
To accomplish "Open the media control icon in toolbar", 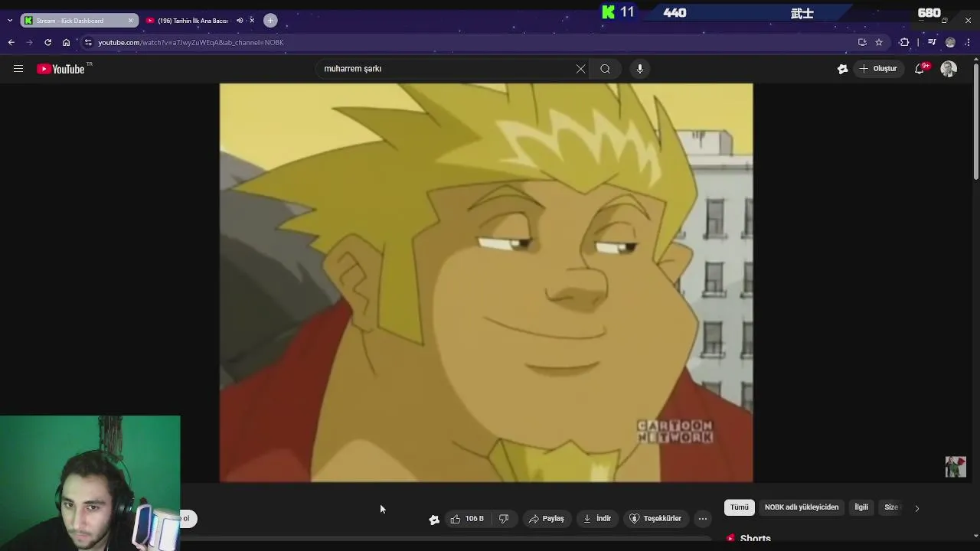I will coord(932,42).
